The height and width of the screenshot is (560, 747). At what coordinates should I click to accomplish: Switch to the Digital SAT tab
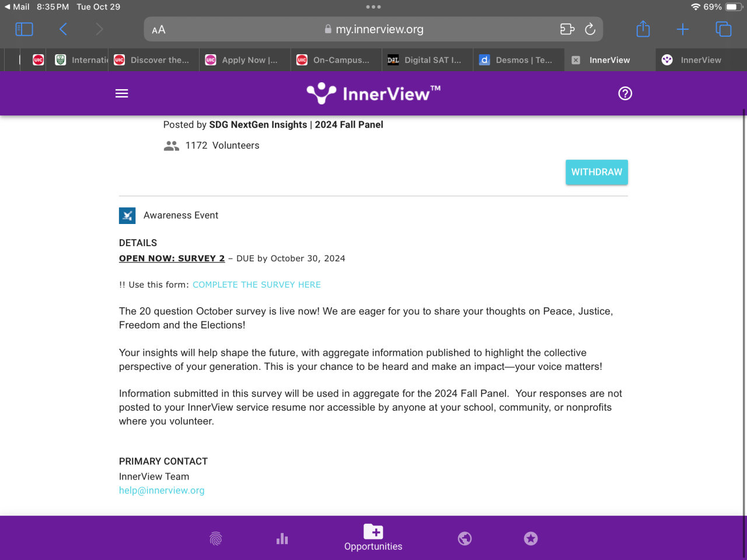(x=428, y=60)
